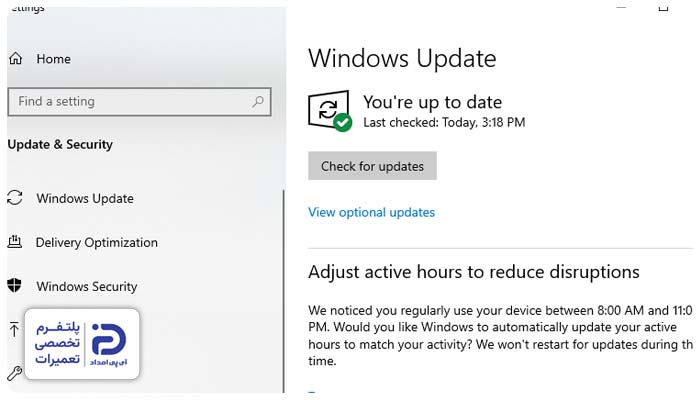700x400 pixels.
Task: Click the blue logo watermark overlay
Action: click(x=107, y=344)
